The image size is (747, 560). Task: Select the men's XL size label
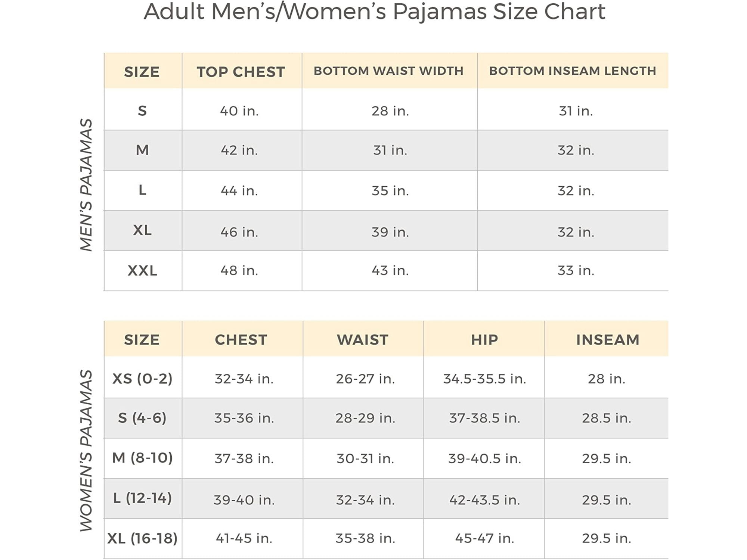click(x=142, y=230)
